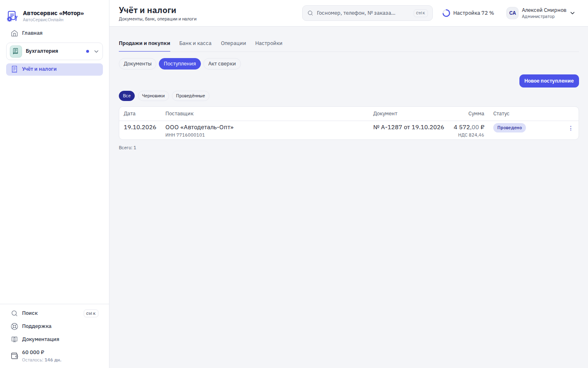Click the ctrl K badge in sidebar

(91, 314)
